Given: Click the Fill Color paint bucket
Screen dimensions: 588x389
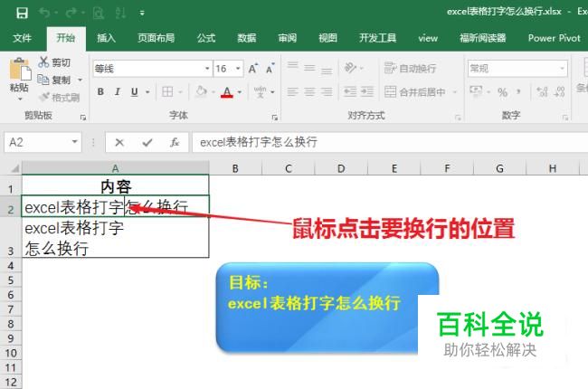Looking at the screenshot, I should tap(201, 91).
